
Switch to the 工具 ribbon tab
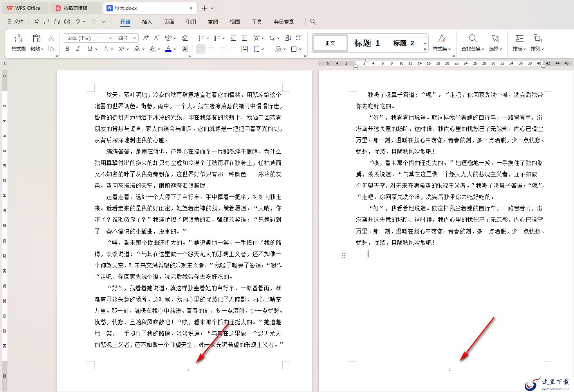coord(256,22)
